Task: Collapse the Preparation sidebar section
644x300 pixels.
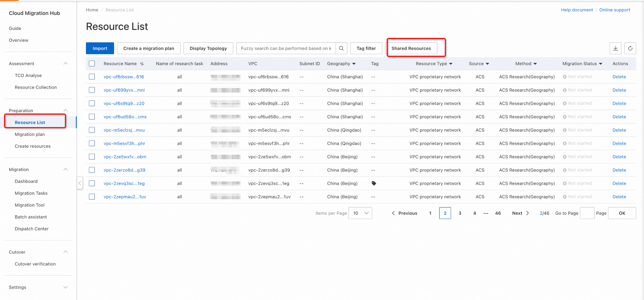Action: 65,110
